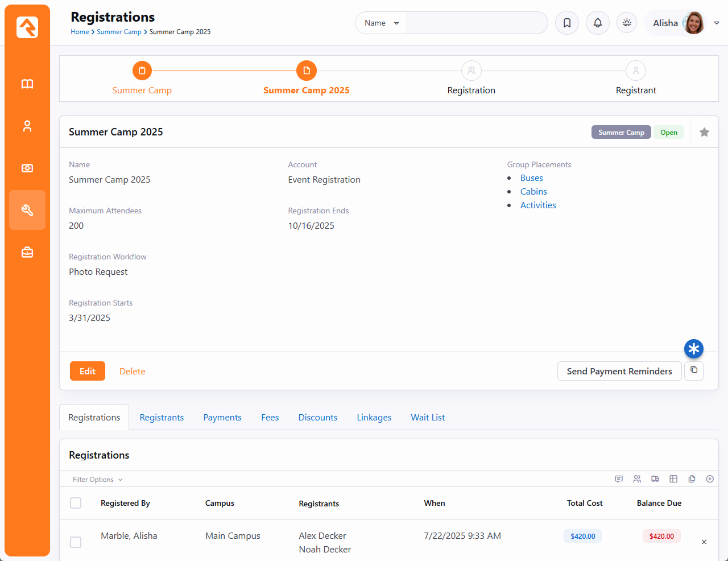This screenshot has height=561, width=728.
Task: Click the add plus icon in Registrations grid
Action: point(710,479)
